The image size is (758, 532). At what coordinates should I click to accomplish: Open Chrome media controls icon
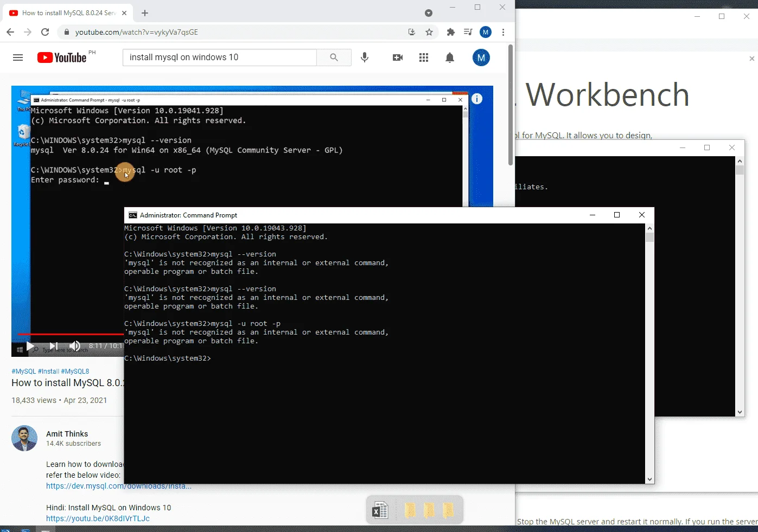coord(468,32)
